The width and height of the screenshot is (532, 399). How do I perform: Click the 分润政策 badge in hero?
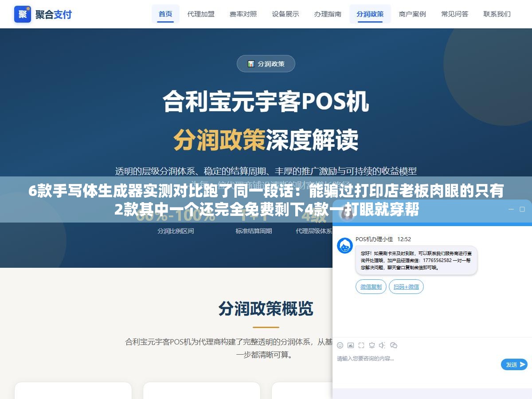tap(266, 63)
